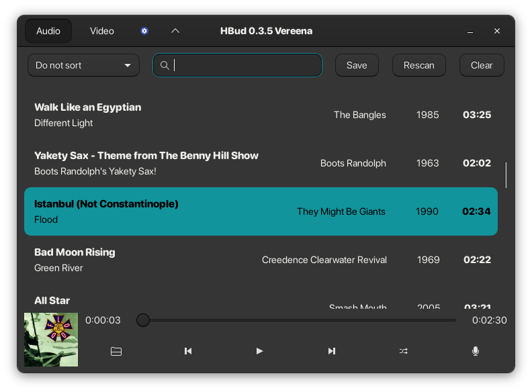
Task: Select the Bad Moon Rising track
Action: (261, 260)
